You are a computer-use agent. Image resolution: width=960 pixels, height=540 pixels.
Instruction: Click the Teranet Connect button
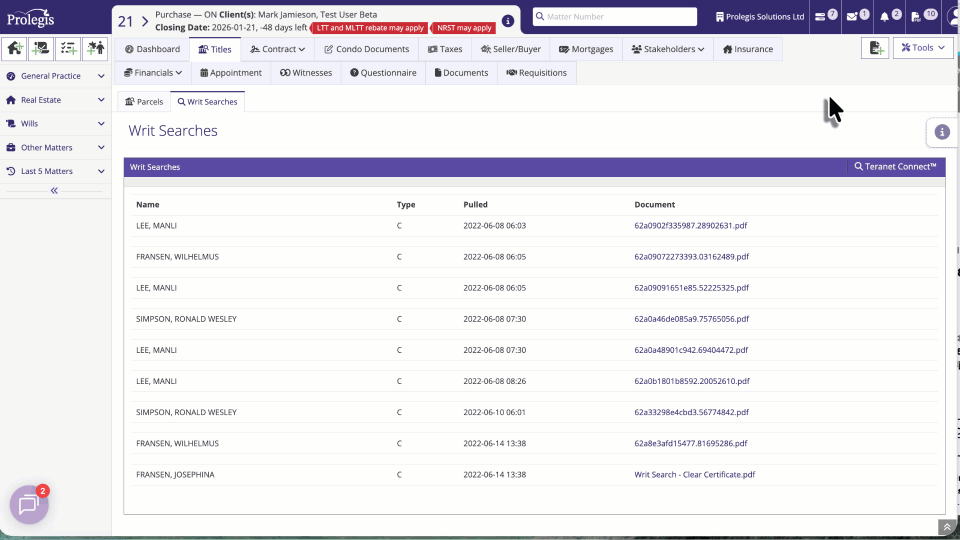896,167
